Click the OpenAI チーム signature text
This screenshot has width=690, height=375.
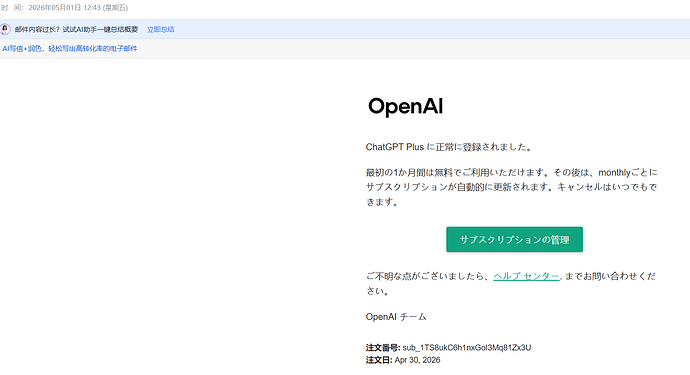(x=396, y=316)
